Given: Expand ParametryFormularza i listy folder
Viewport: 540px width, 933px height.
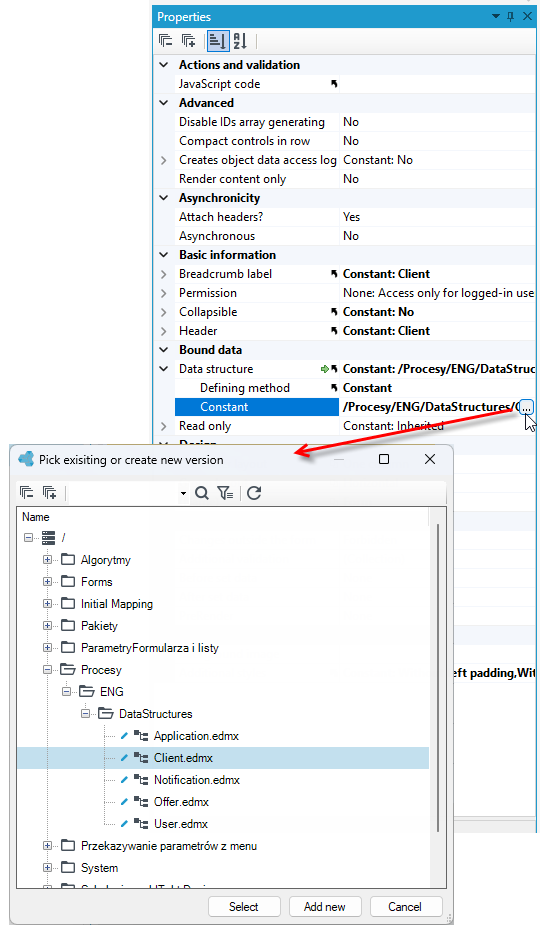Looking at the screenshot, I should click(x=47, y=648).
